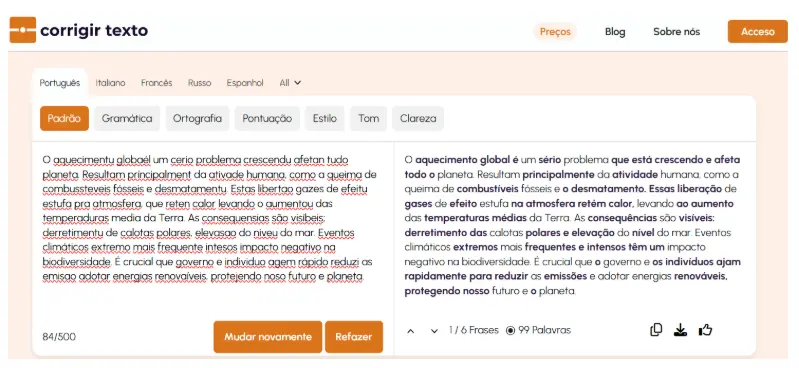Switch to the Russo language tab
The height and width of the screenshot is (368, 799).
pyautogui.click(x=199, y=83)
